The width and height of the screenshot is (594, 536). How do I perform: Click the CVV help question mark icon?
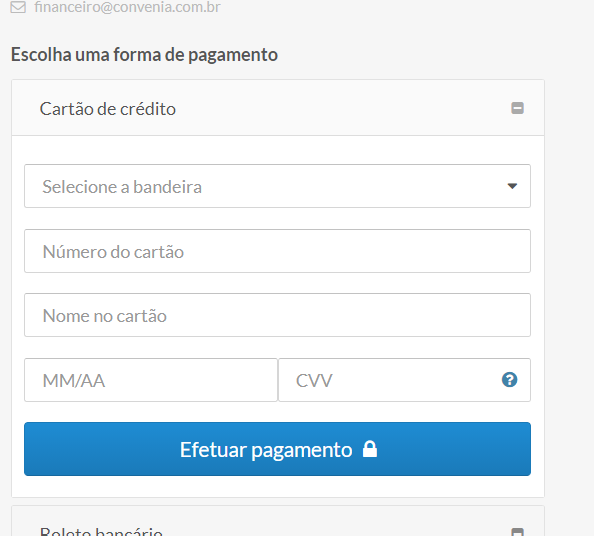509,380
